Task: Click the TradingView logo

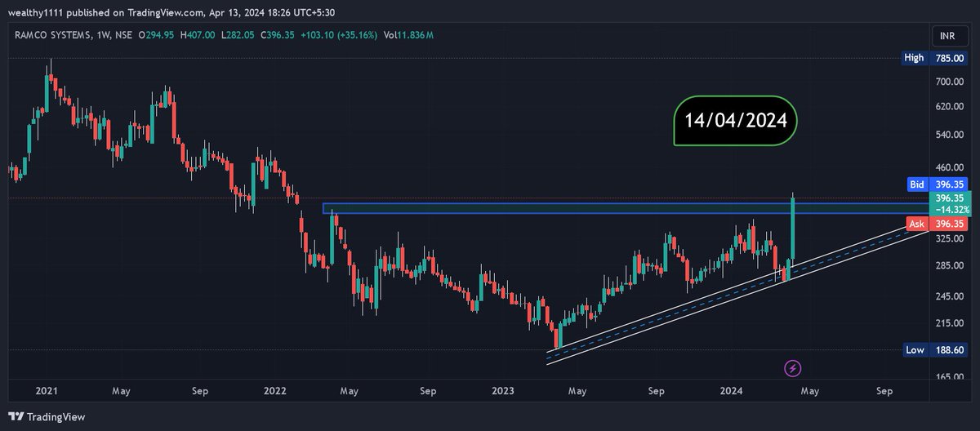Action: pyautogui.click(x=45, y=417)
